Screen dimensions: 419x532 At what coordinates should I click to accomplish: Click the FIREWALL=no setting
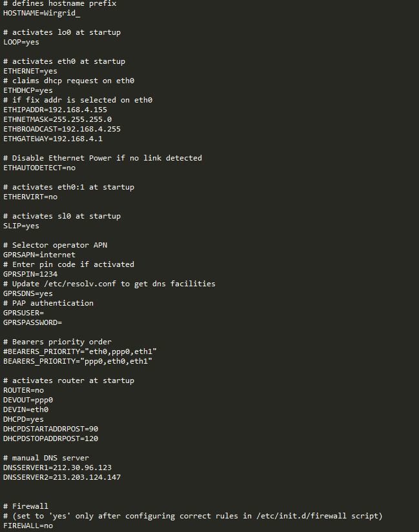28,526
